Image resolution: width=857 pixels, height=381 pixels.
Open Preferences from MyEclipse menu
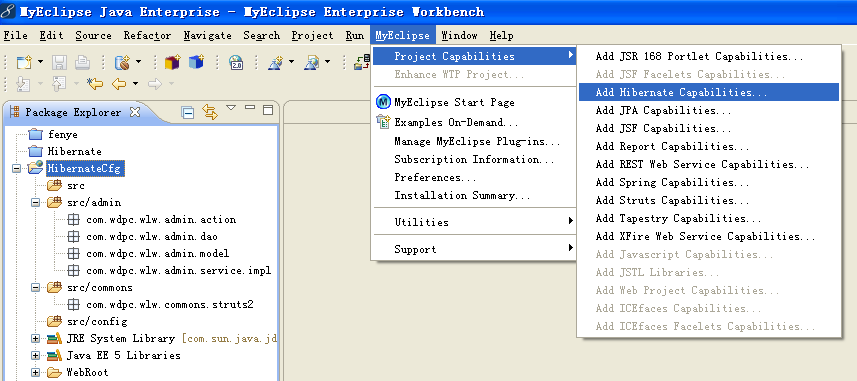[474, 178]
